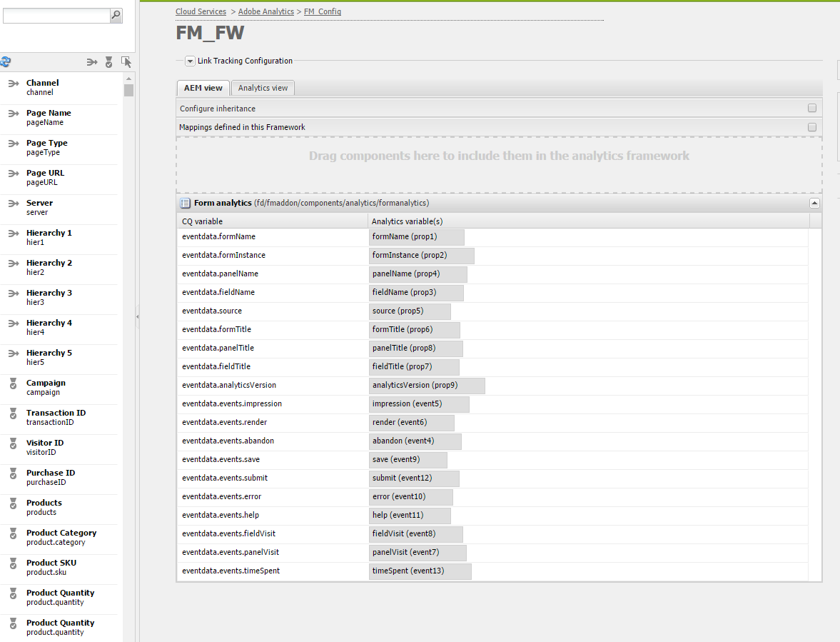Click the sidebar search input field
The width and height of the screenshot is (840, 642).
(x=56, y=16)
